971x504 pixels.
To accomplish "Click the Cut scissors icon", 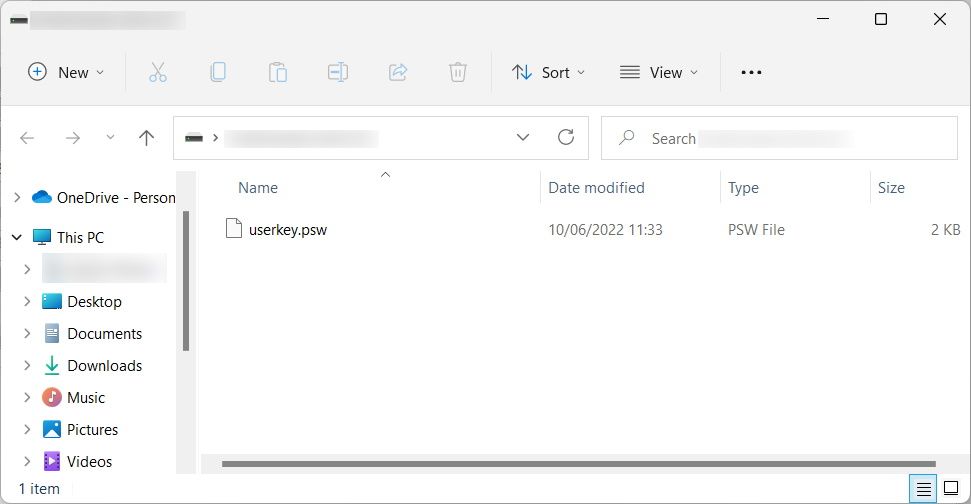I will point(158,72).
